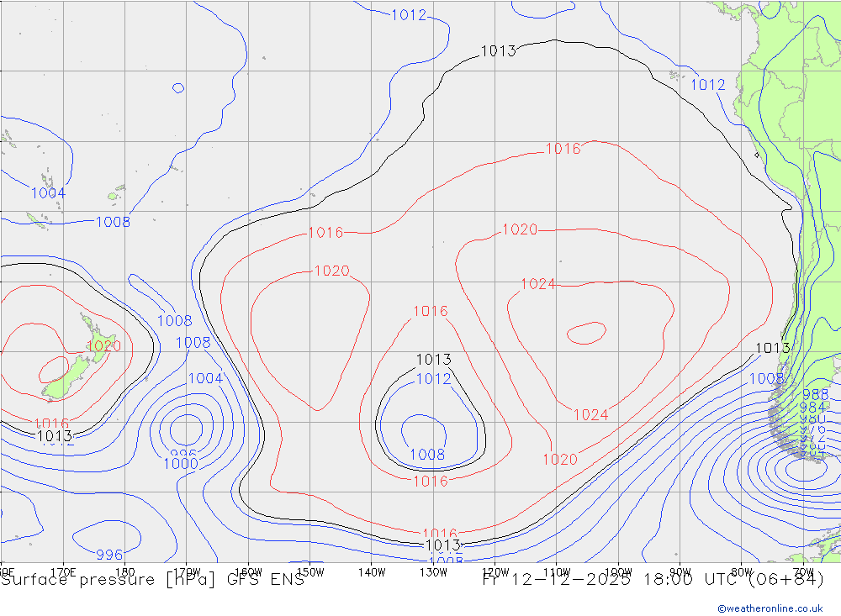Click the blue 1004 label above the 170W low

(205, 378)
